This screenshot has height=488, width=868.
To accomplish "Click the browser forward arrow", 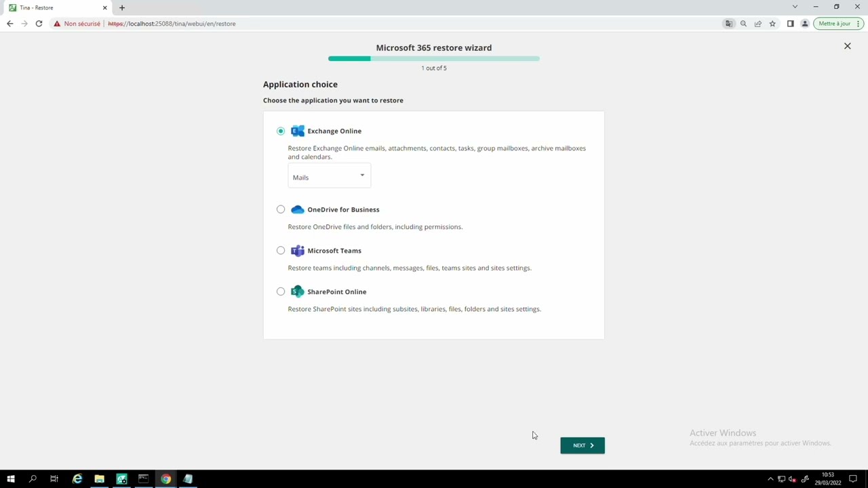I will tap(24, 24).
